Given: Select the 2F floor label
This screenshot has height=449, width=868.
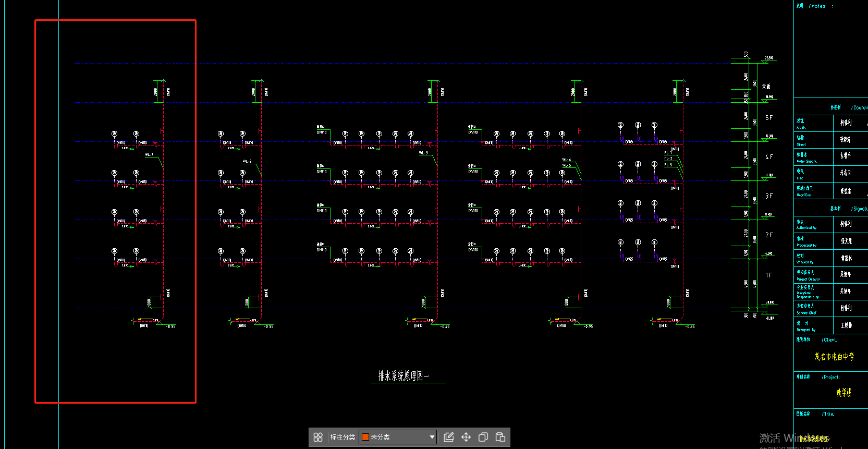Looking at the screenshot, I should pyautogui.click(x=769, y=235).
